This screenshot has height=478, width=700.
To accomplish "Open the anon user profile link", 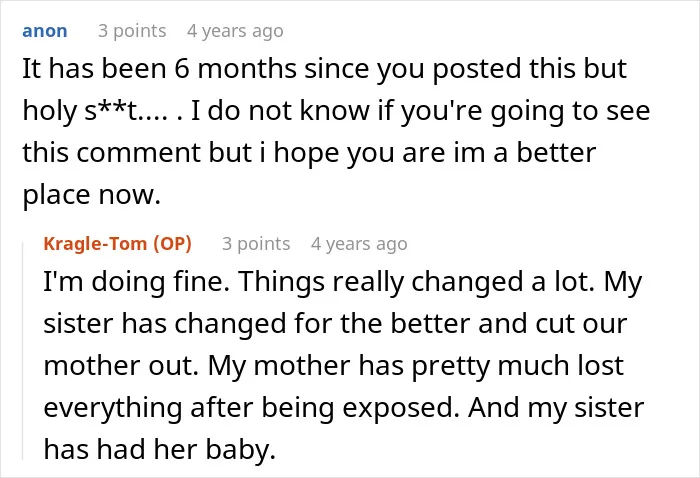I will 45,31.
